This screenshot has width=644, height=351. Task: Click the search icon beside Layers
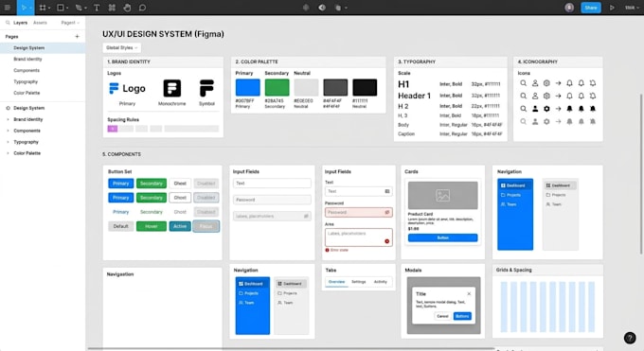tap(8, 23)
